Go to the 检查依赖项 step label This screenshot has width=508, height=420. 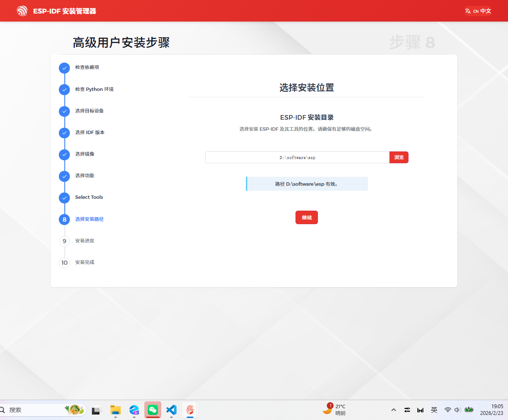[87, 67]
